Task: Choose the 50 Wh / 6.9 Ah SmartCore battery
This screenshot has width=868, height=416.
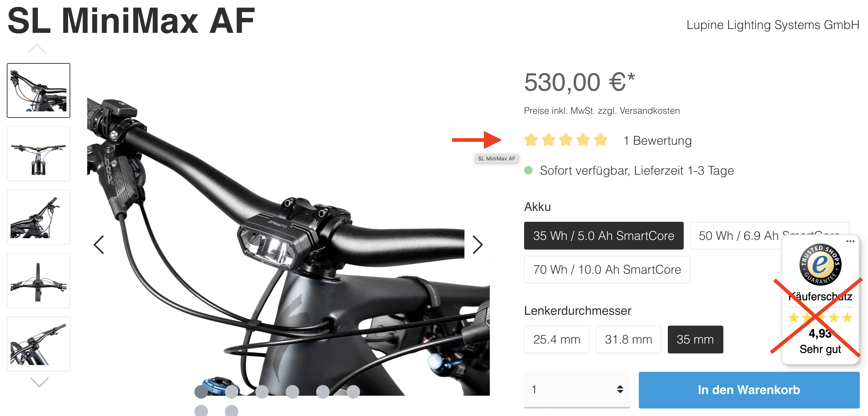Action: [736, 236]
